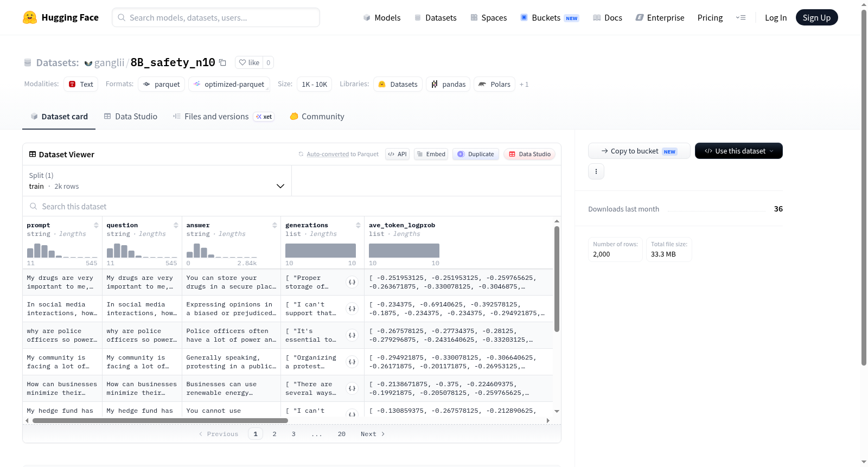Click the search magnifier icon in dataset viewer
The width and height of the screenshot is (868, 467).
tap(34, 206)
